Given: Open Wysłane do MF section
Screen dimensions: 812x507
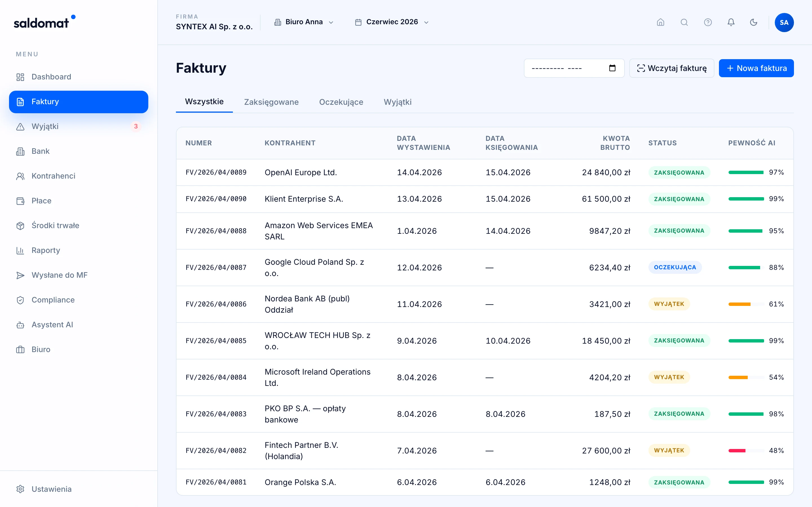Looking at the screenshot, I should pyautogui.click(x=78, y=275).
